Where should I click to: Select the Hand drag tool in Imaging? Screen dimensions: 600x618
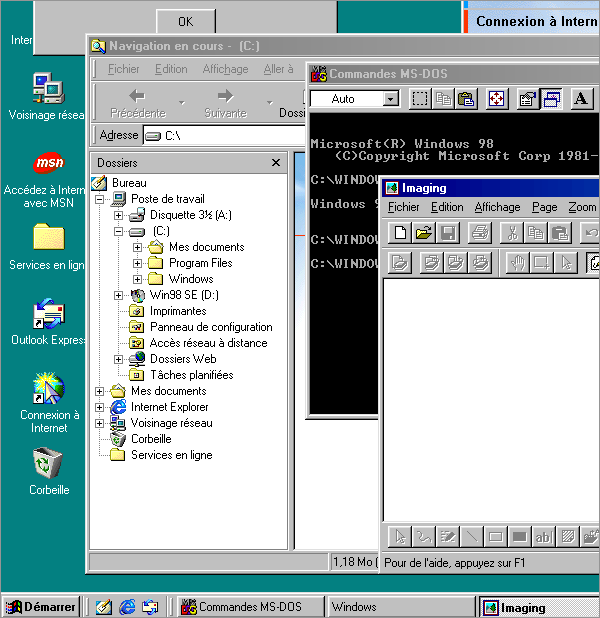coord(518,263)
